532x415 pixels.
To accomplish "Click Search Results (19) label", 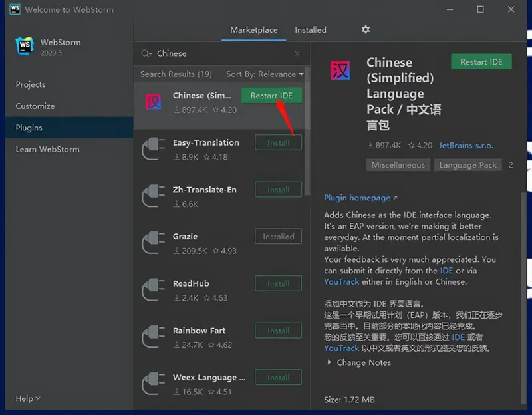I will [176, 74].
